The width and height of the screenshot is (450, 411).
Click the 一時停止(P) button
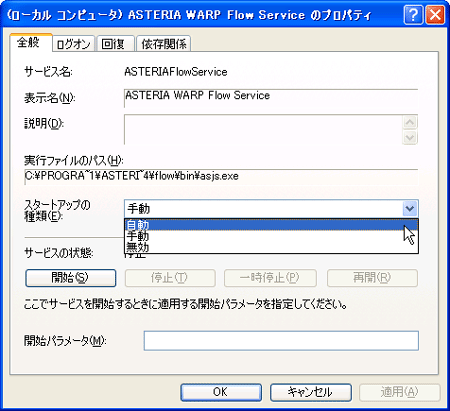pyautogui.click(x=270, y=278)
